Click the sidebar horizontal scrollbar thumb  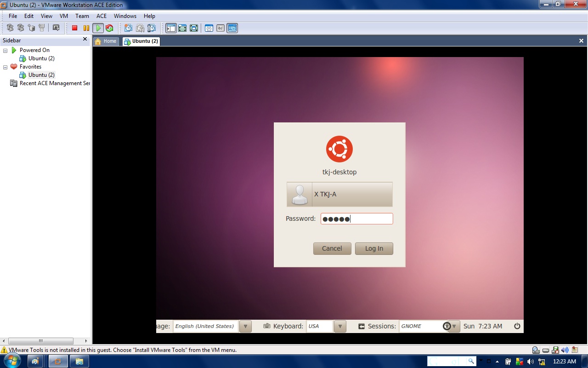(x=41, y=341)
